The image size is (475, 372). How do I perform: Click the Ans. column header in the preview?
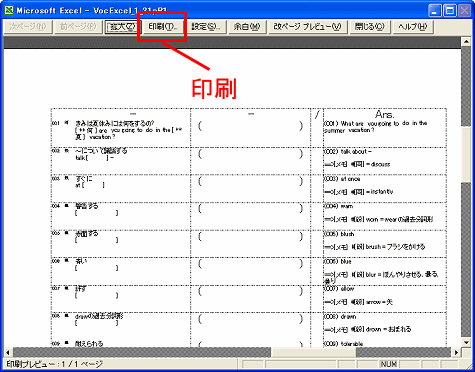tap(384, 115)
